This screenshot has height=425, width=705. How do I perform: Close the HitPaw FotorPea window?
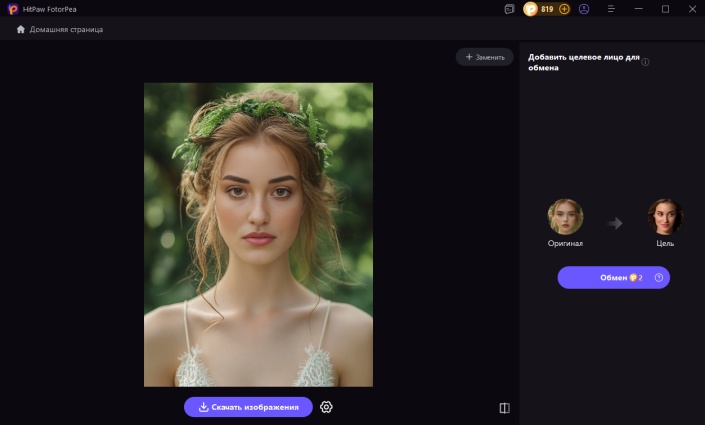tap(692, 9)
